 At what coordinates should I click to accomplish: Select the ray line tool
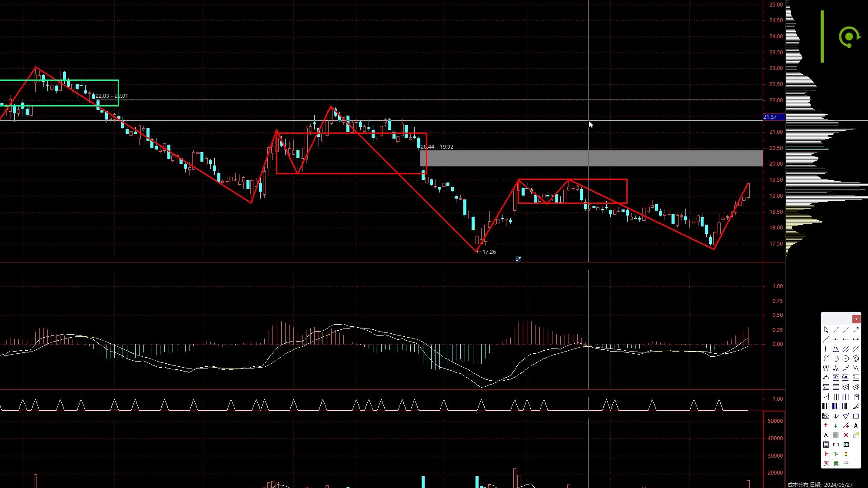[x=826, y=339]
